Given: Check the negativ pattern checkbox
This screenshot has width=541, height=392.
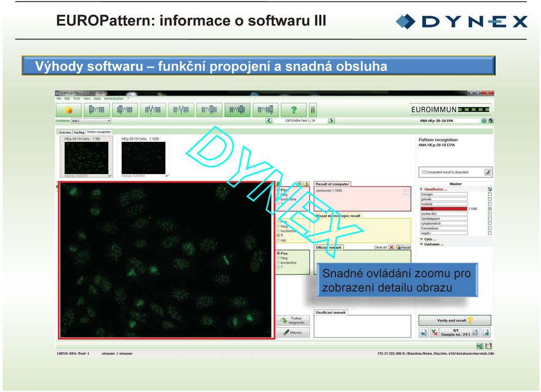Looking at the screenshot, I should click(490, 233).
